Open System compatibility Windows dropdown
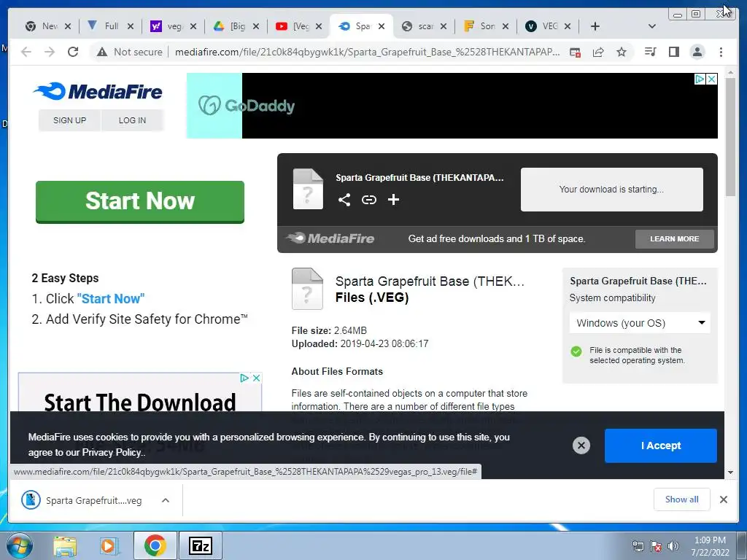747x560 pixels. point(640,323)
